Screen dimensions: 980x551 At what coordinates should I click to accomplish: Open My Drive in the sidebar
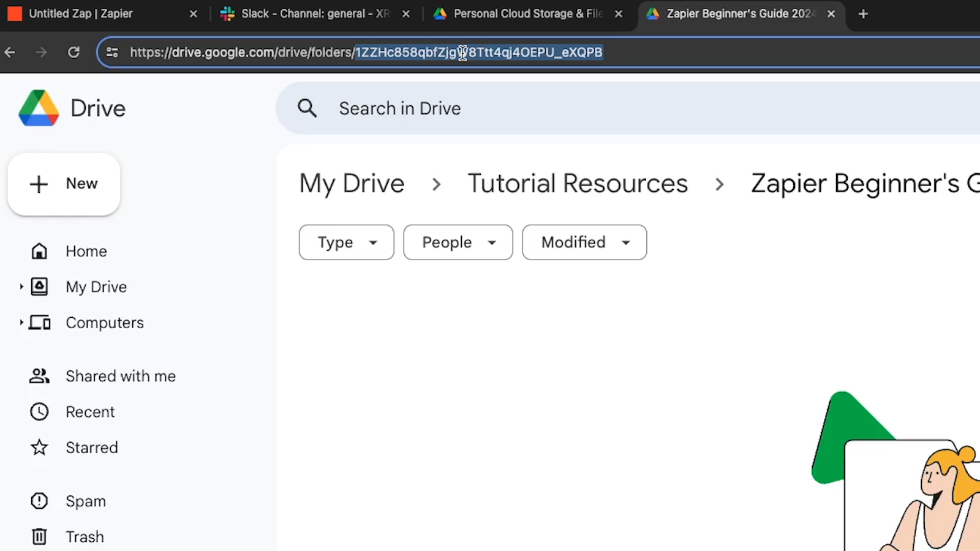click(96, 287)
